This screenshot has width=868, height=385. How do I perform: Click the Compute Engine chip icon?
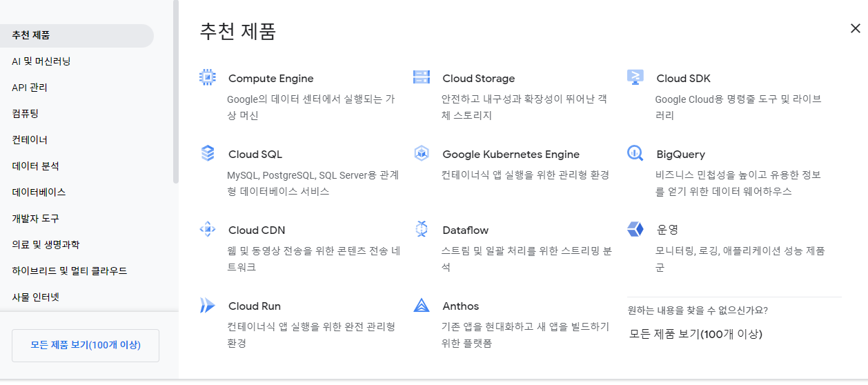(207, 77)
